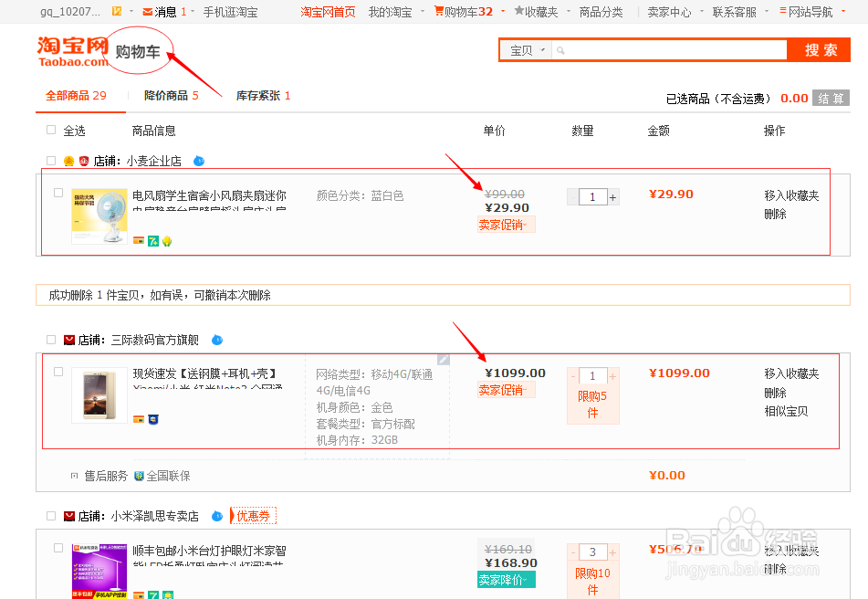Click the 全国联保 shield icon
This screenshot has width=868, height=599.
coord(139,476)
